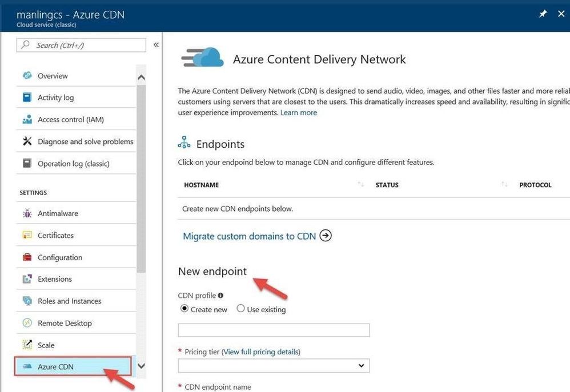Click the Activity log book icon
570x392 pixels.
(27, 97)
